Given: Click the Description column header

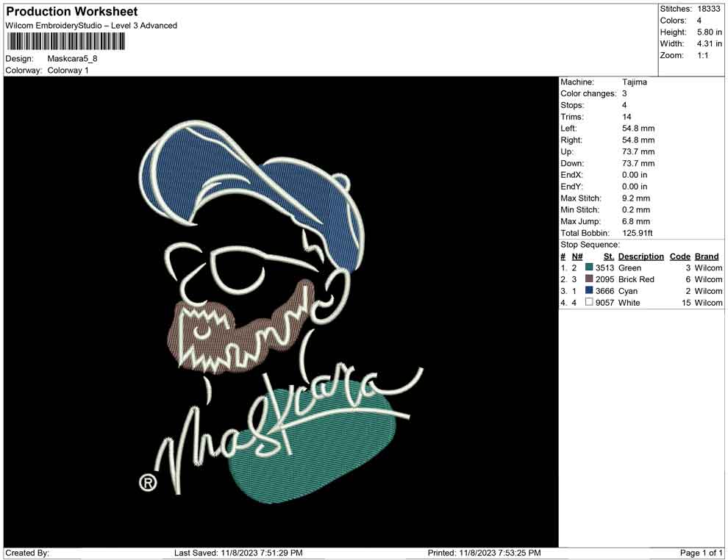Looking at the screenshot, I should click(641, 256).
